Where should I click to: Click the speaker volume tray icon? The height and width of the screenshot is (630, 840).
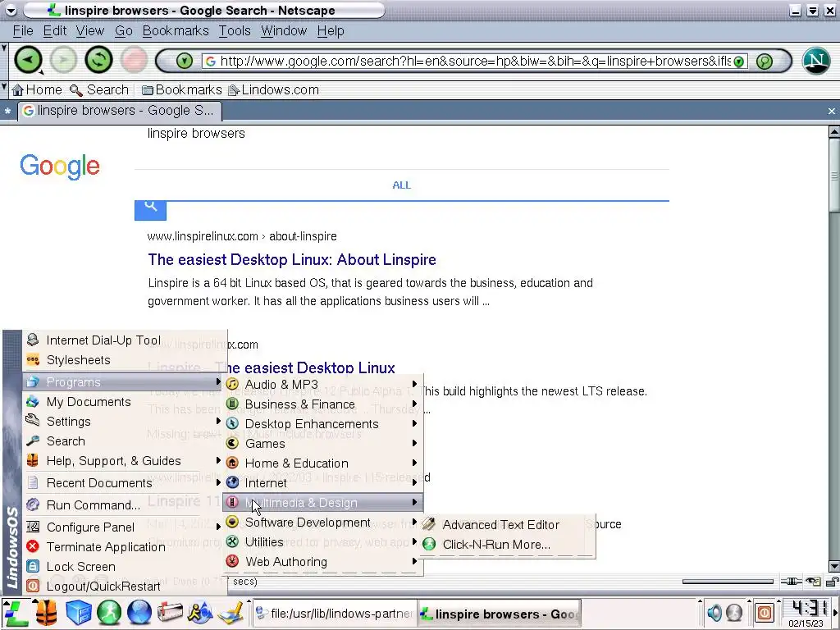click(714, 612)
